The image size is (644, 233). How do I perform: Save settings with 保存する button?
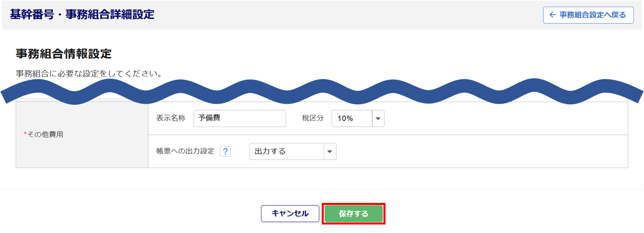353,214
